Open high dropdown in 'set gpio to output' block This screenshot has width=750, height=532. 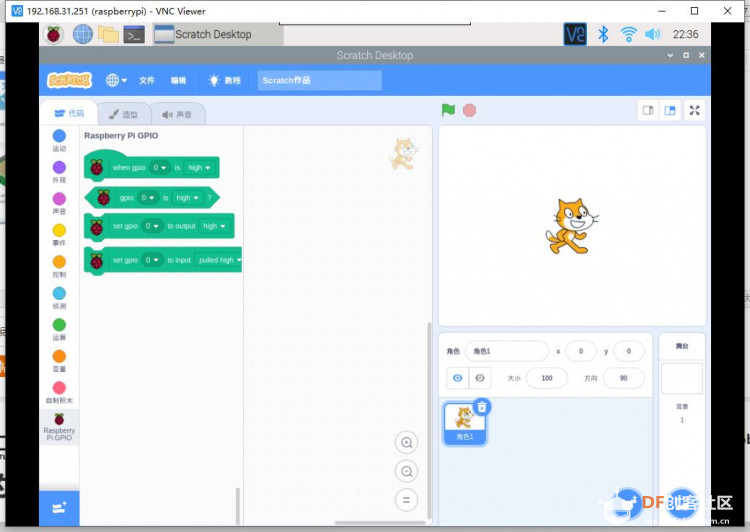click(214, 226)
